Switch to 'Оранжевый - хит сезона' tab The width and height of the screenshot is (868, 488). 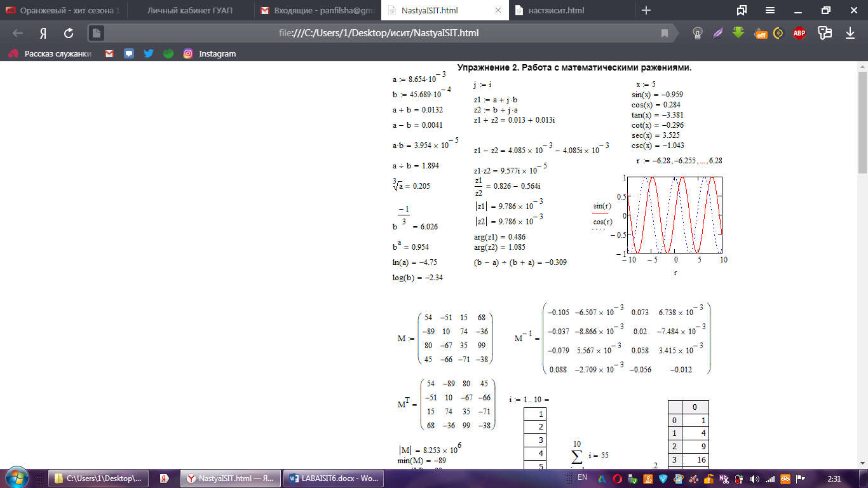click(64, 11)
